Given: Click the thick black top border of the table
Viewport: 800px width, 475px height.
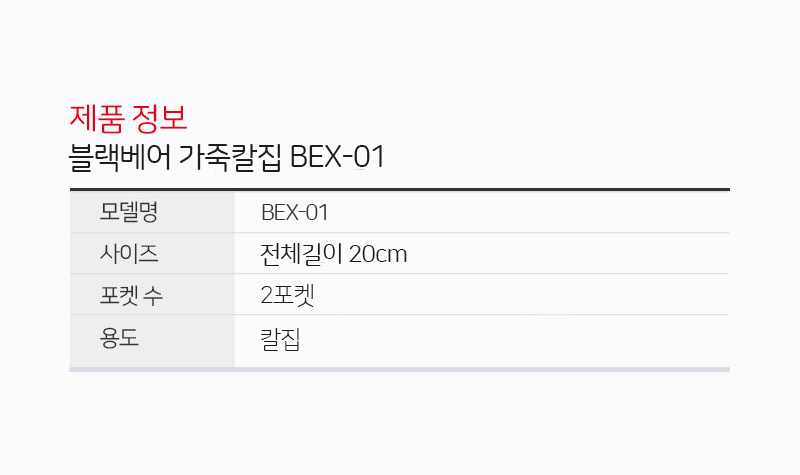Looking at the screenshot, I should [x=399, y=189].
